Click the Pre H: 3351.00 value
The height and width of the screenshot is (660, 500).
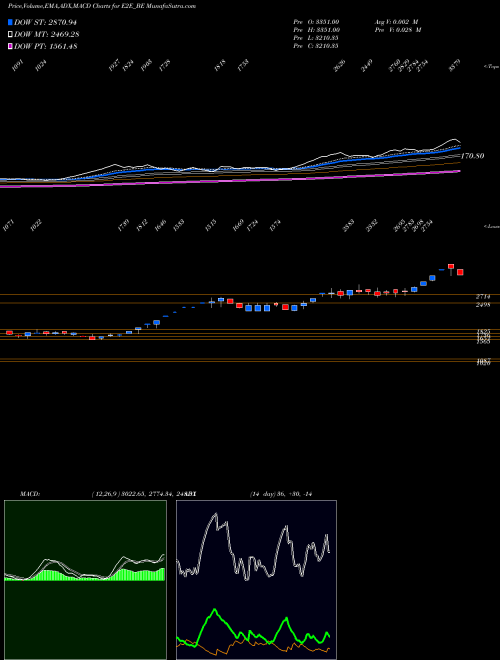click(x=316, y=30)
